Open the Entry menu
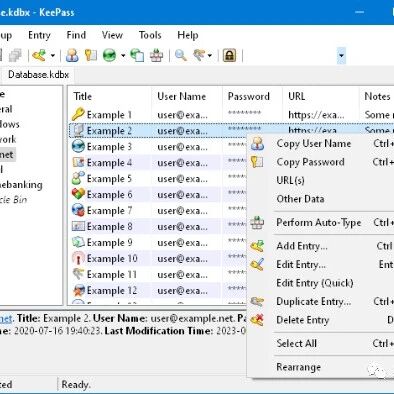The width and height of the screenshot is (394, 394). [x=39, y=35]
